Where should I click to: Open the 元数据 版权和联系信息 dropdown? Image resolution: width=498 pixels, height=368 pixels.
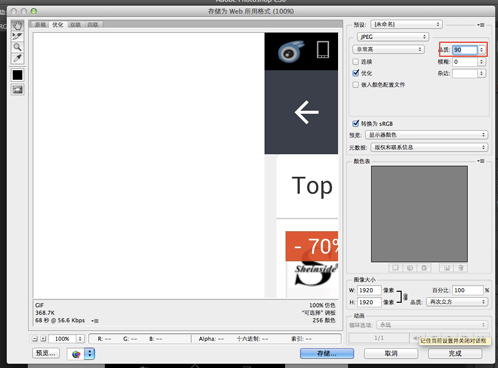pyautogui.click(x=429, y=147)
